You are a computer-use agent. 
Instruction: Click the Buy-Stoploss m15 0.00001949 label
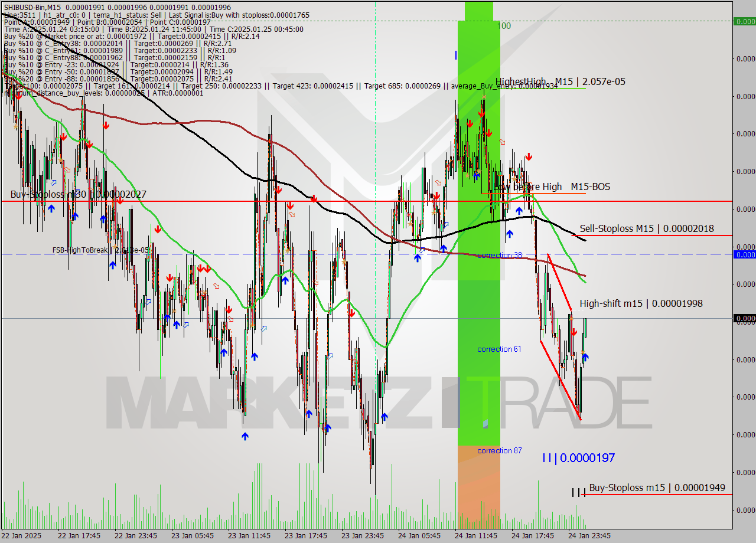pyautogui.click(x=657, y=488)
